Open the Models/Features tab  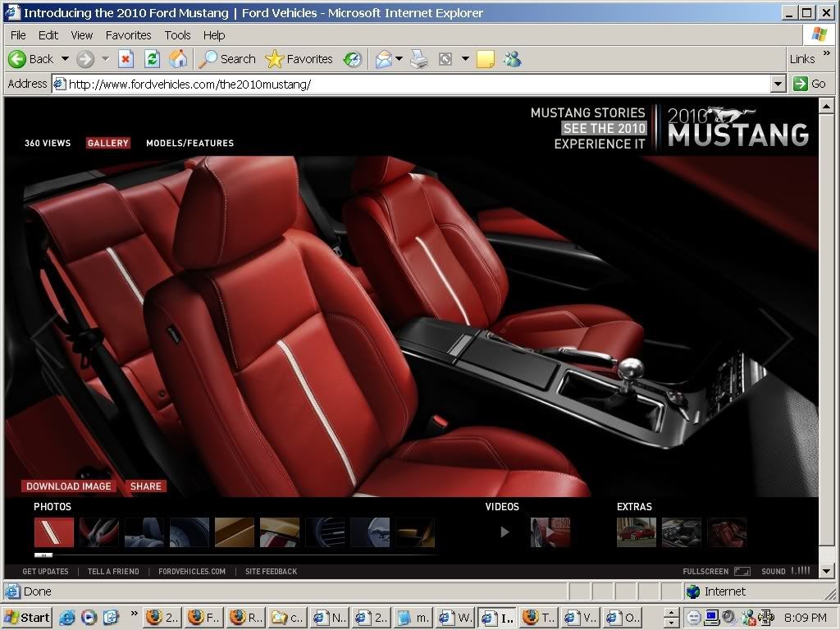[190, 143]
